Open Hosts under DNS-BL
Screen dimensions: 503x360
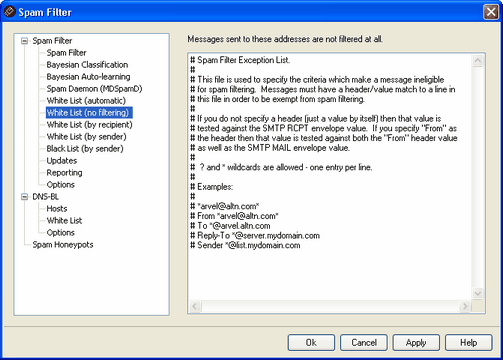pyautogui.click(x=57, y=209)
